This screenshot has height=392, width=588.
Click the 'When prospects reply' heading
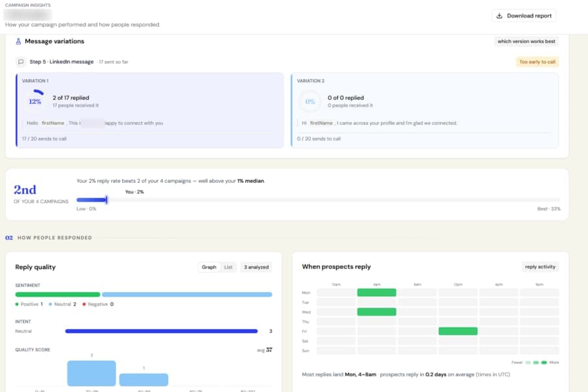336,267
